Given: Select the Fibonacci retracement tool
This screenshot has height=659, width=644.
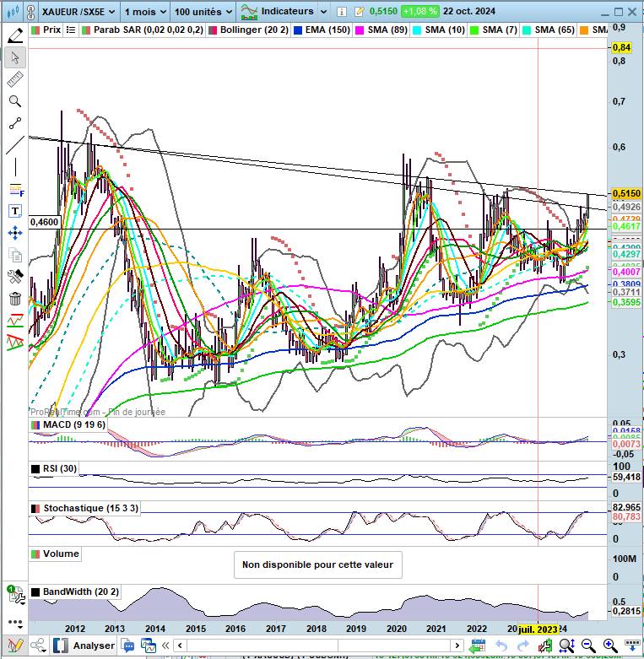Looking at the screenshot, I should coord(15,189).
